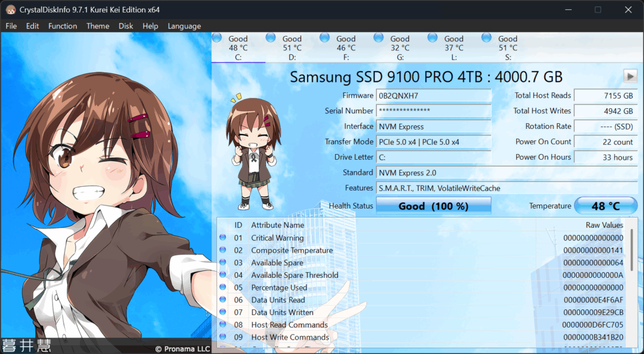644x354 pixels.
Task: Click raw value 00000000E4F6AF
Action: (x=594, y=300)
